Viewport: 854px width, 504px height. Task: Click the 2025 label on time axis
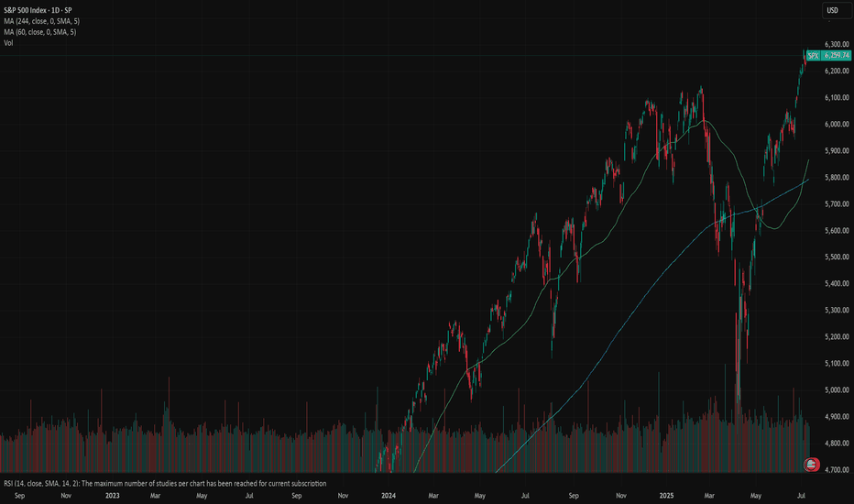point(666,496)
